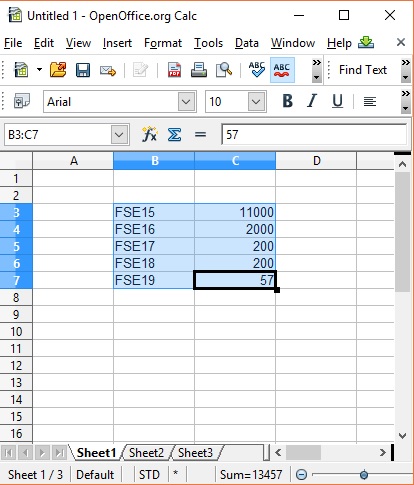Switch to the Sheet2 tab
This screenshot has width=414, height=485.
pos(146,453)
